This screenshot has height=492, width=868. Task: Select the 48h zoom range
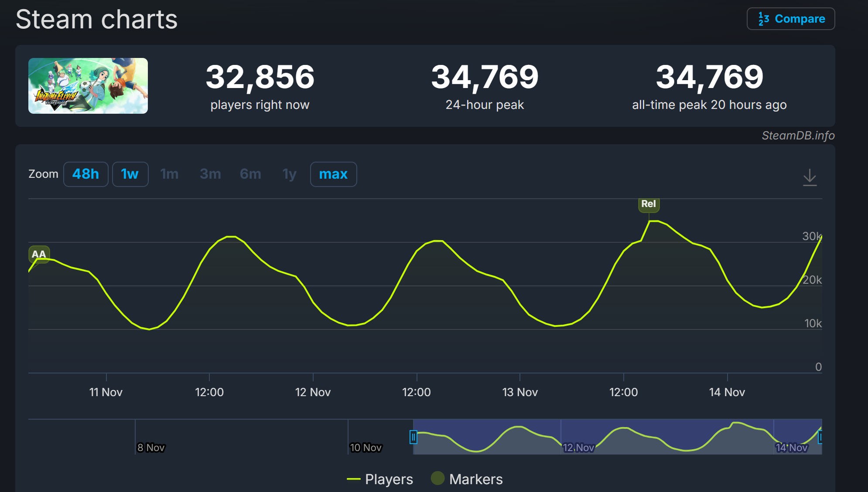[x=86, y=174]
